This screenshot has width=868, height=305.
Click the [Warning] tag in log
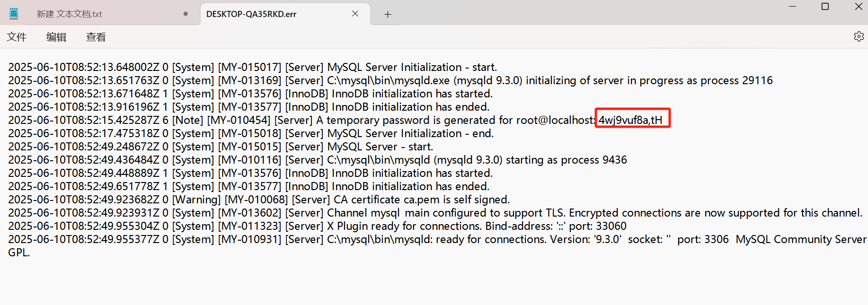196,200
